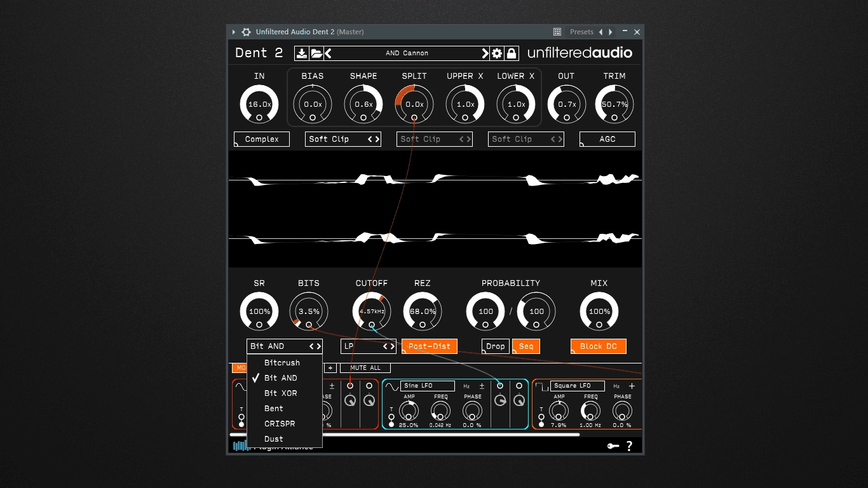This screenshot has height=488, width=868.
Task: Click the BITS knob showing 3.5%
Action: click(309, 311)
